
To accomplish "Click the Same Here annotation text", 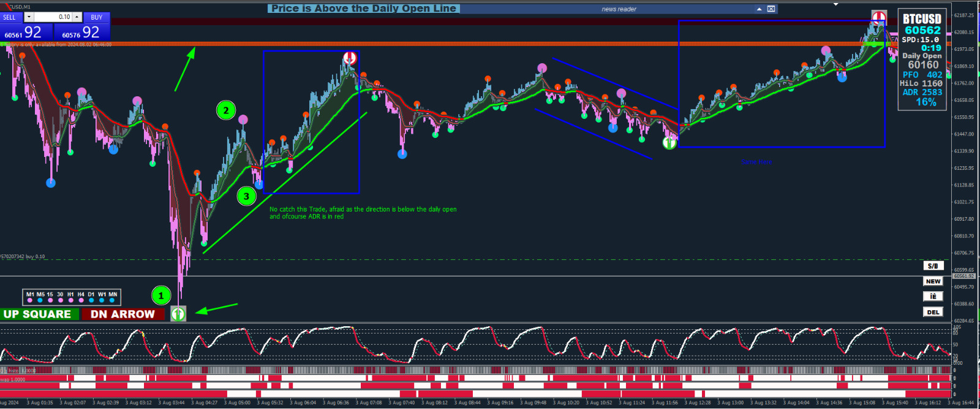I will click(x=756, y=162).
